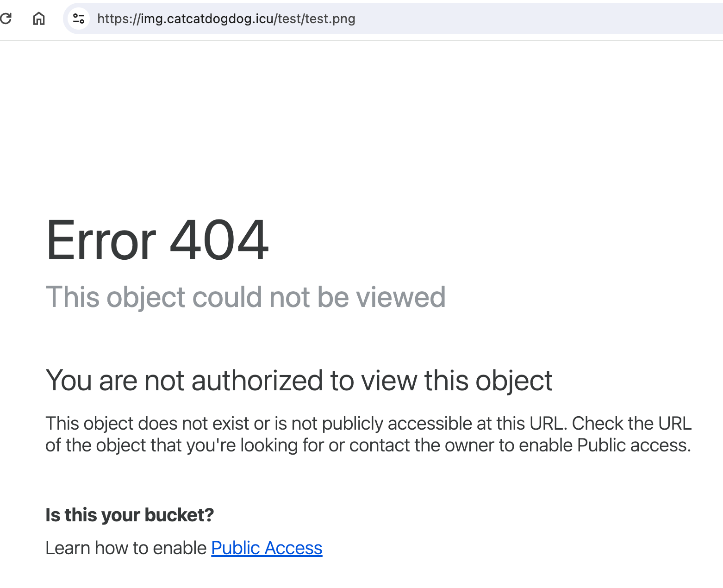Image resolution: width=723 pixels, height=588 pixels.
Task: Click the Error 404 heading
Action: click(157, 241)
